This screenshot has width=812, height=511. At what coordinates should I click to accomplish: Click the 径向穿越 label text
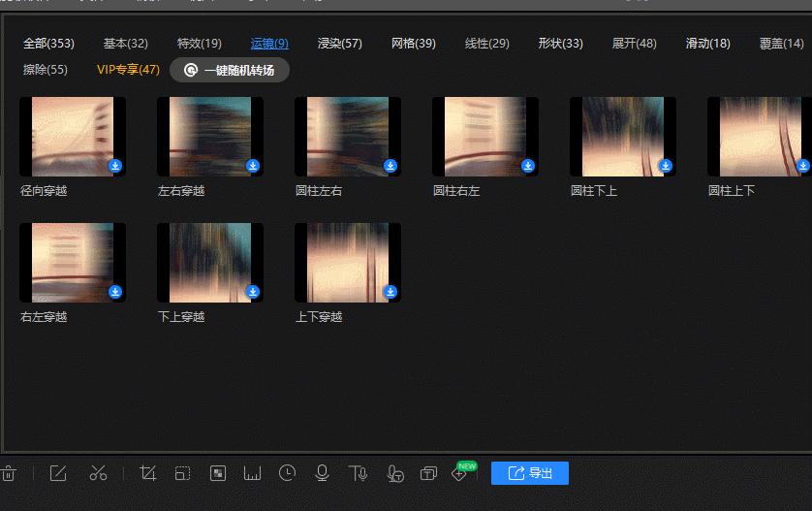44,191
